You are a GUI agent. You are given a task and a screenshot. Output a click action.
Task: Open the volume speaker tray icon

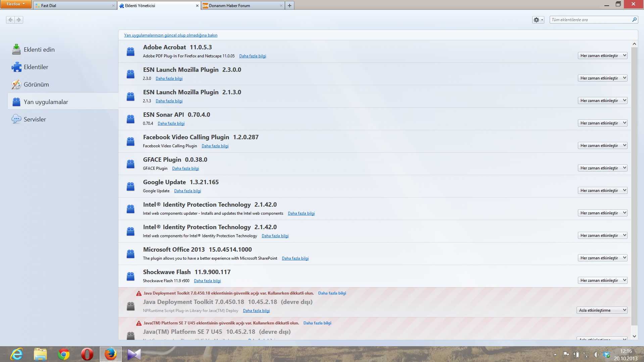596,354
